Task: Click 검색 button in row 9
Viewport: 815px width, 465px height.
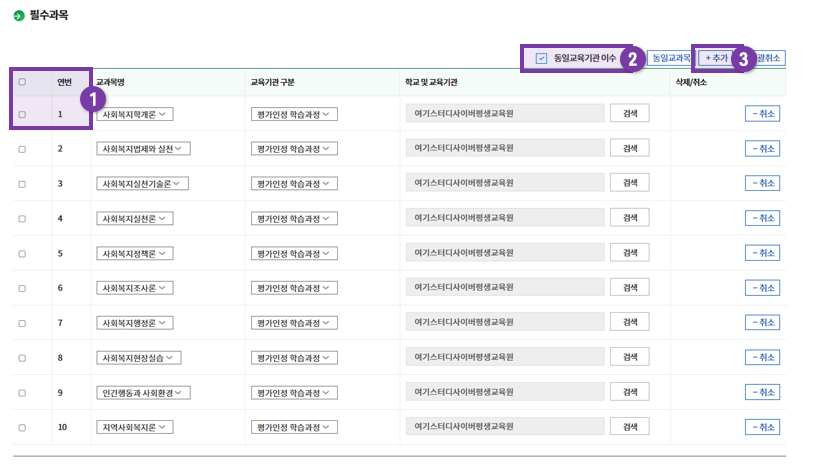Action: pos(630,392)
